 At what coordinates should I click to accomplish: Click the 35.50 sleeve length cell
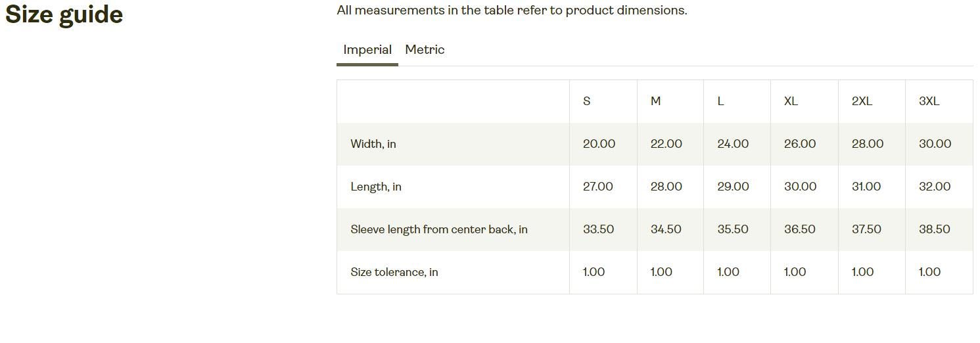click(x=733, y=229)
